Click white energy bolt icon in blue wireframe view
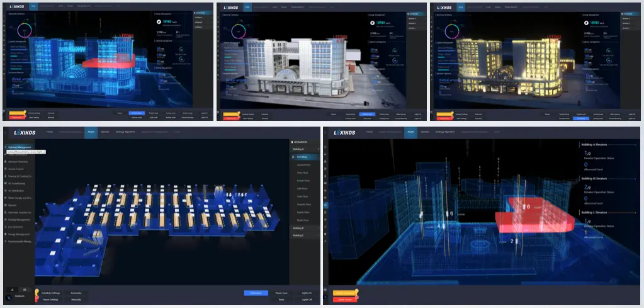Screen dimensions: 644x308 click(x=159, y=22)
